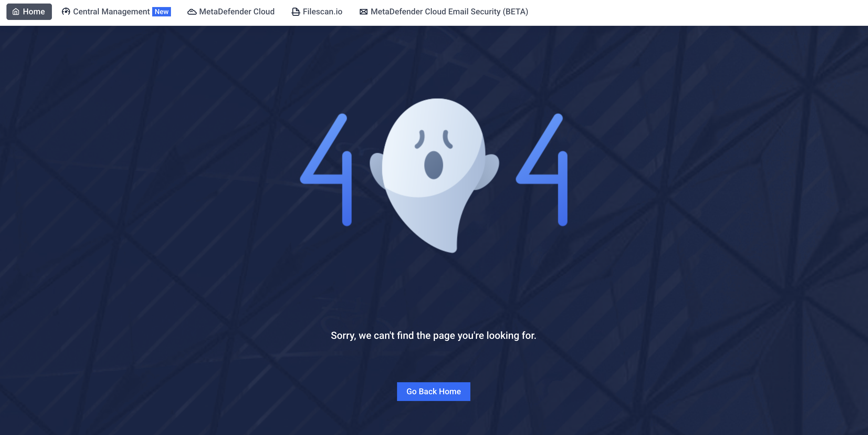The height and width of the screenshot is (435, 868).
Task: Click the cloud icon beside MetaDefender Cloud
Action: [x=192, y=12]
